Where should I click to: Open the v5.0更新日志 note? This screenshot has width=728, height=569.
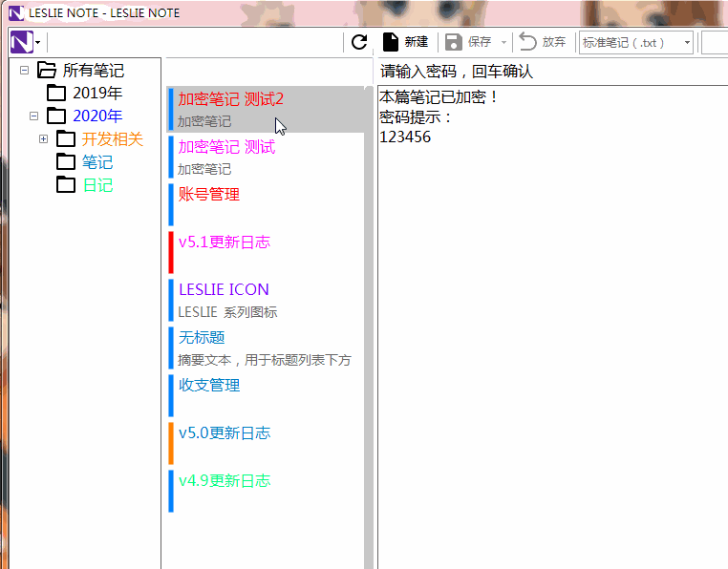coord(265,443)
